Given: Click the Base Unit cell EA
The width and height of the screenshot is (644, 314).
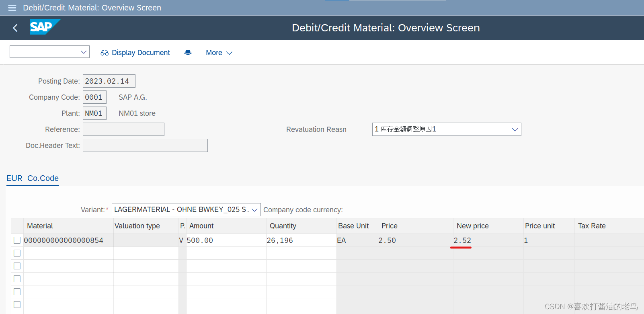Looking at the screenshot, I should click(x=357, y=240).
